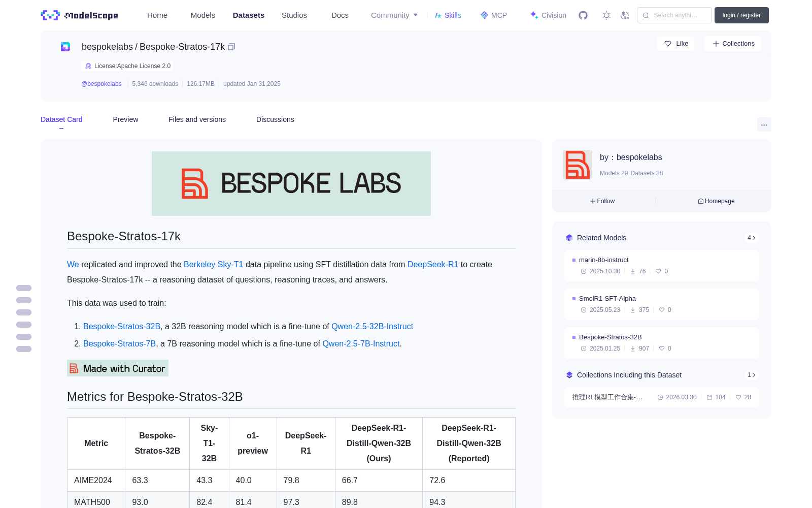Open the MCP navigation item

494,15
